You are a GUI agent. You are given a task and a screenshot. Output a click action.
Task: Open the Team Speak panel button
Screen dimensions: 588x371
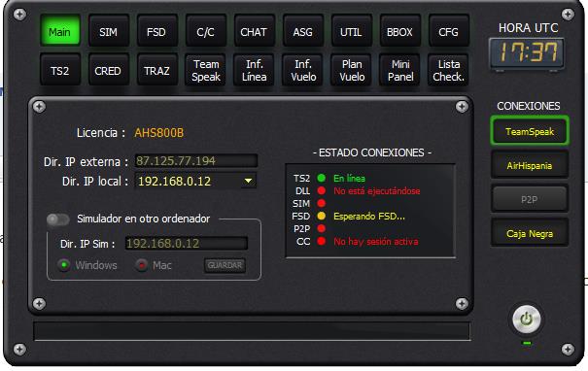coord(205,70)
